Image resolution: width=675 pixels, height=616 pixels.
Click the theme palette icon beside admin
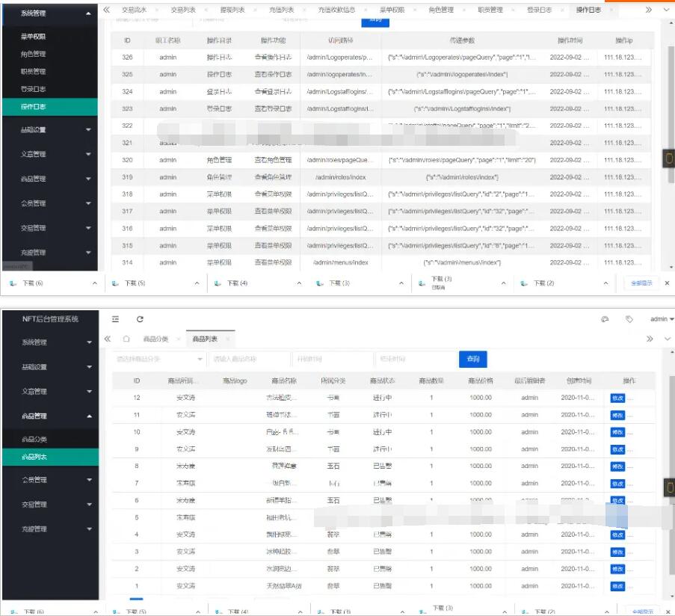[605, 319]
